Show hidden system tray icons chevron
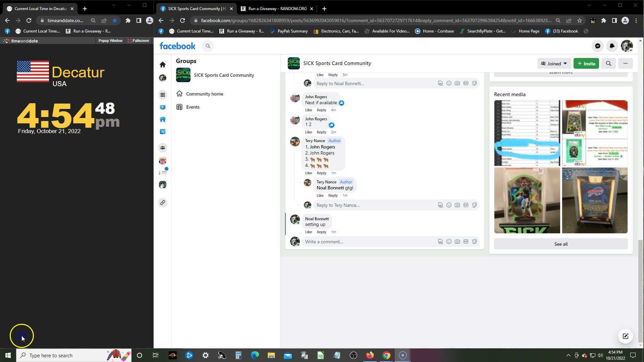The image size is (644, 362). click(x=568, y=355)
